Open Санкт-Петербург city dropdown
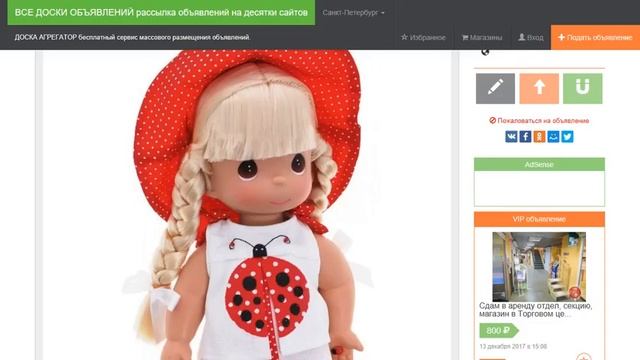This screenshot has width=640, height=360. click(x=353, y=13)
